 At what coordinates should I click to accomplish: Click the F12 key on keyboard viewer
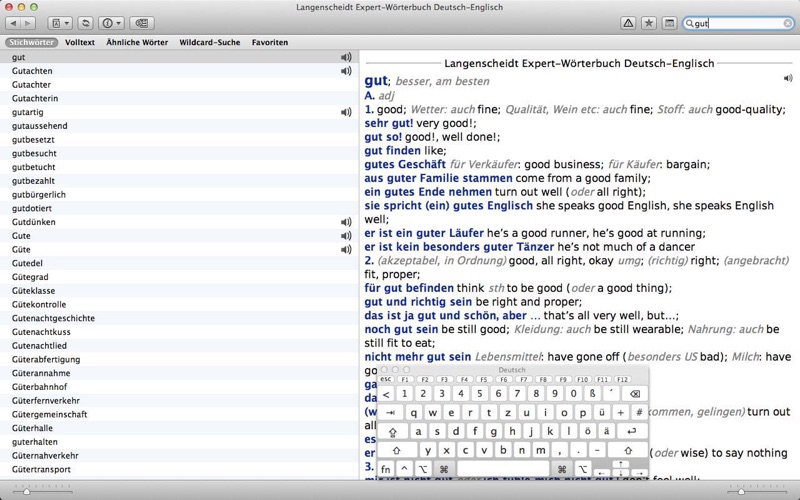click(x=622, y=380)
